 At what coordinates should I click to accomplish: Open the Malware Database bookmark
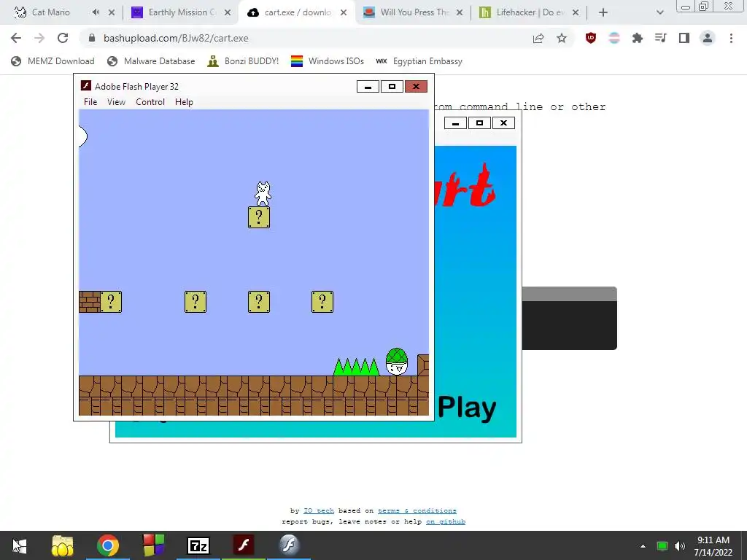click(151, 61)
